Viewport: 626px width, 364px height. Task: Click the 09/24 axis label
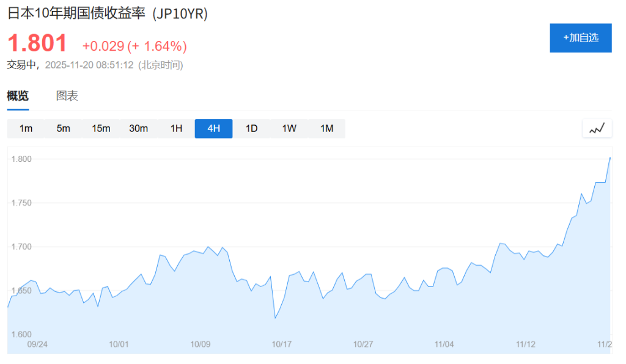(x=38, y=344)
